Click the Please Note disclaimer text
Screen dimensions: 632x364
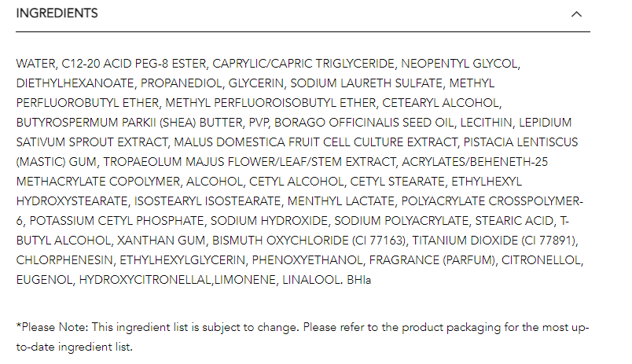(x=303, y=337)
